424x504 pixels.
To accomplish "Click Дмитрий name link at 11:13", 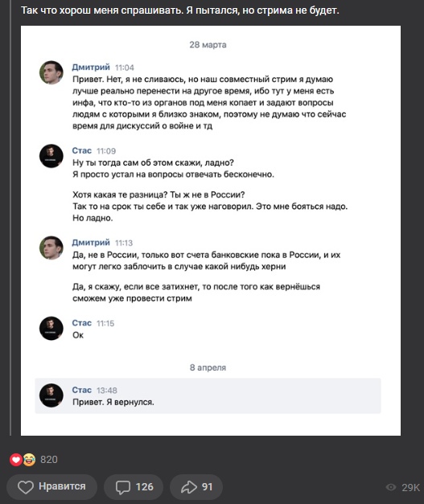I will pos(91,243).
